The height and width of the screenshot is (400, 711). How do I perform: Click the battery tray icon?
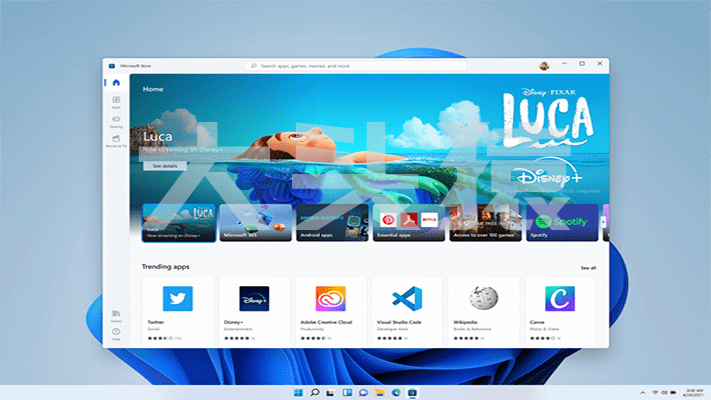[x=674, y=392]
